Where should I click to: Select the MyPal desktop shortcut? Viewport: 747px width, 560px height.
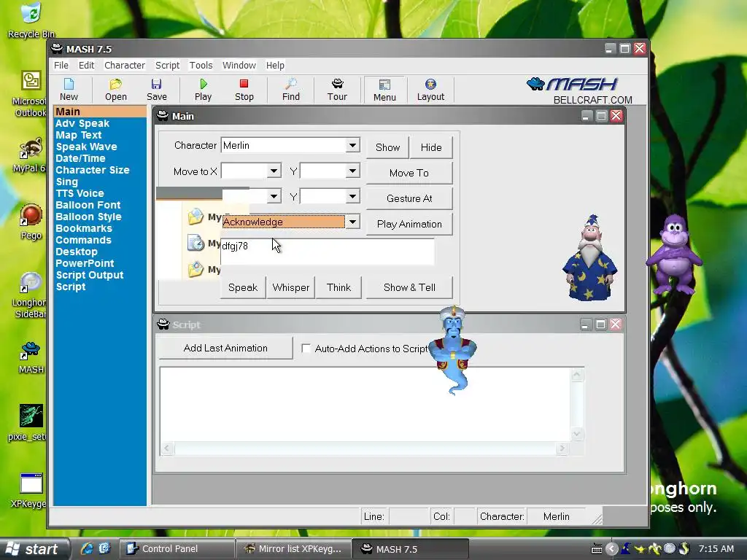point(29,155)
